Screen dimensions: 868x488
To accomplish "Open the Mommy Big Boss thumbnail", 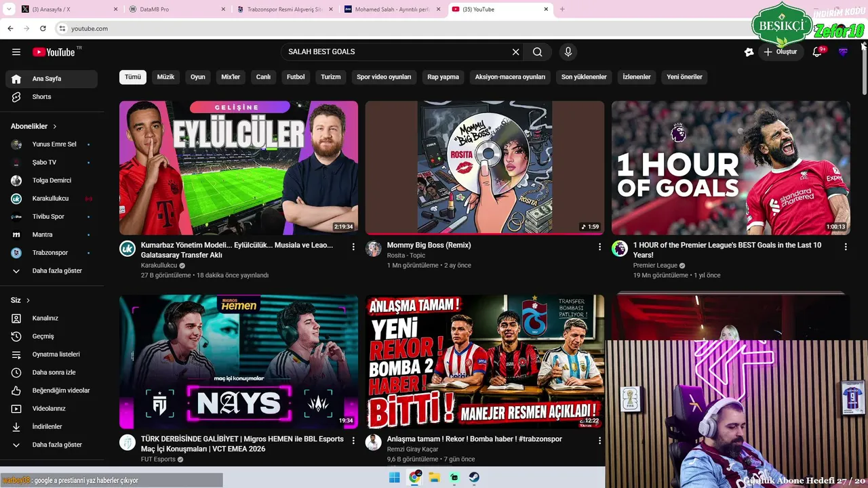I will [485, 168].
